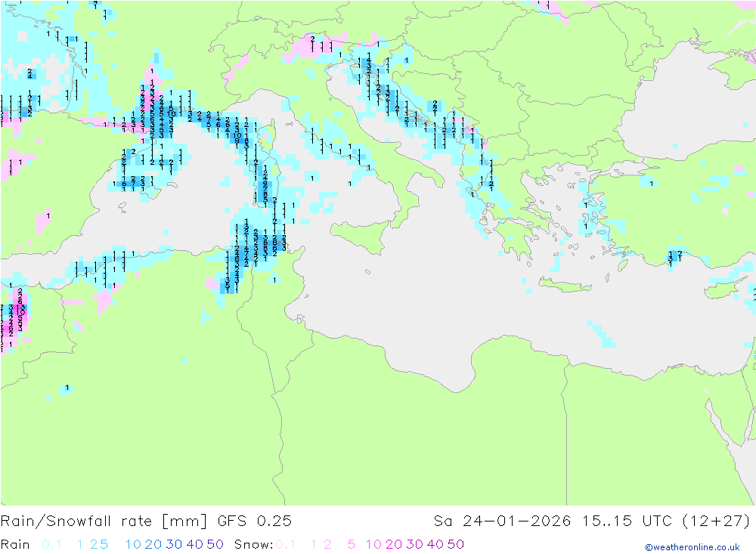
Task: Select rain legend value 0.1
Action: coord(51,544)
